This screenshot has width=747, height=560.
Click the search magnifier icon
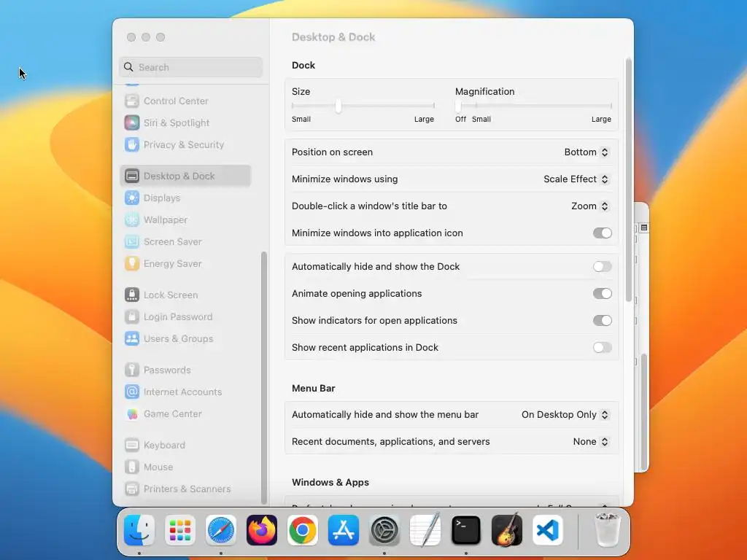[x=128, y=67]
